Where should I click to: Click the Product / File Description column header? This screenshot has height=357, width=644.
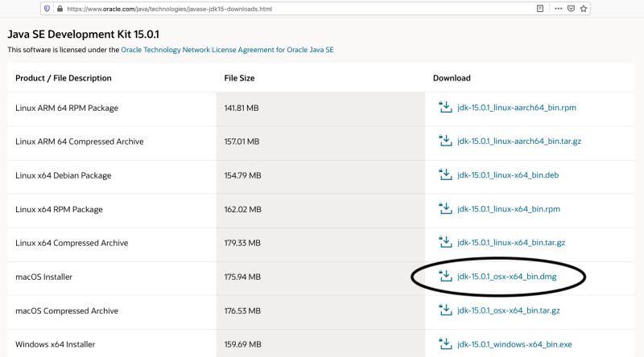(x=64, y=78)
